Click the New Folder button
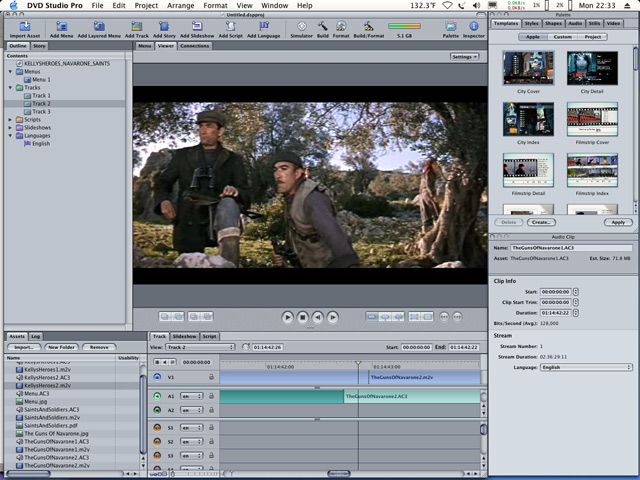The height and width of the screenshot is (480, 640). (61, 347)
